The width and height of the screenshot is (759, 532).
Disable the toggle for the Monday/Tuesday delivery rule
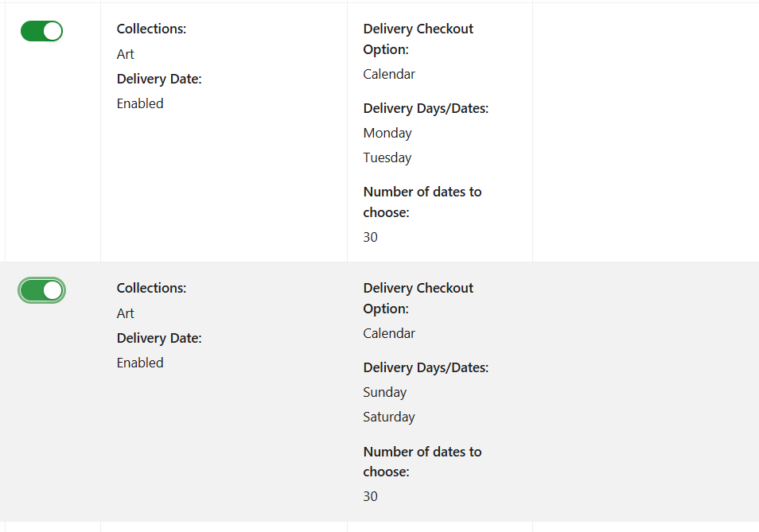pos(41,31)
